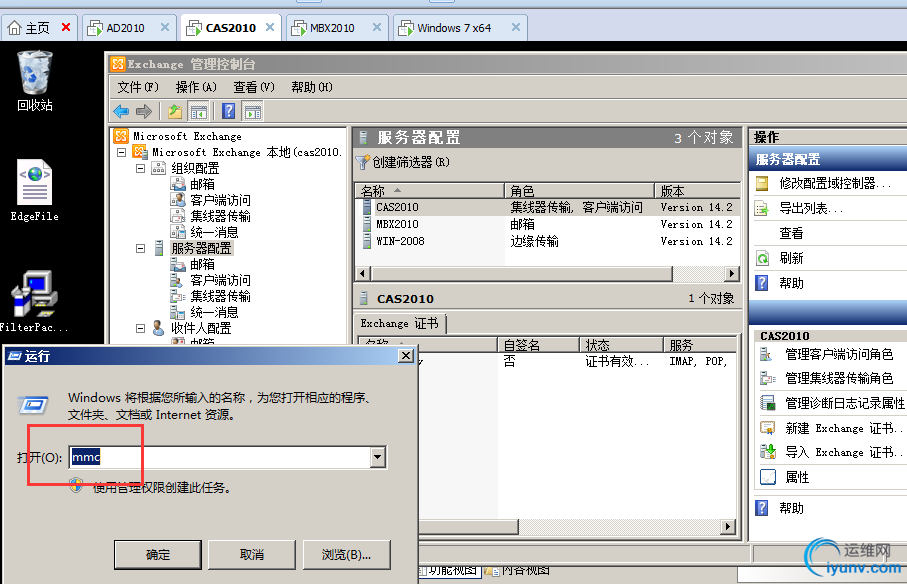Click the Manage Hub Transport Role icon
This screenshot has width=907, height=584.
(x=767, y=378)
